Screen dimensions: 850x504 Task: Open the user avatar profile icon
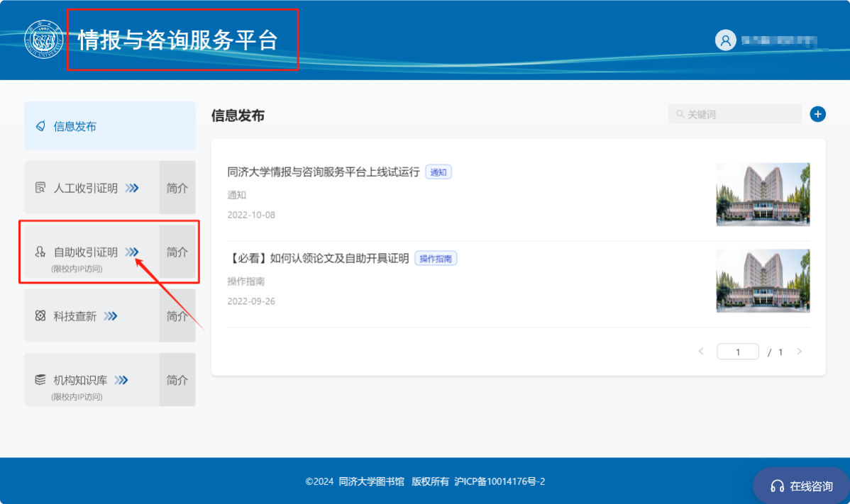coord(725,40)
